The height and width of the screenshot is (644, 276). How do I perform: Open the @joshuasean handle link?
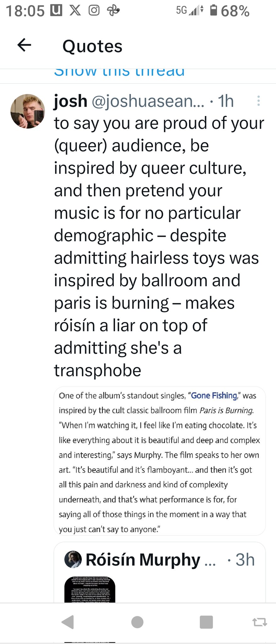(148, 101)
